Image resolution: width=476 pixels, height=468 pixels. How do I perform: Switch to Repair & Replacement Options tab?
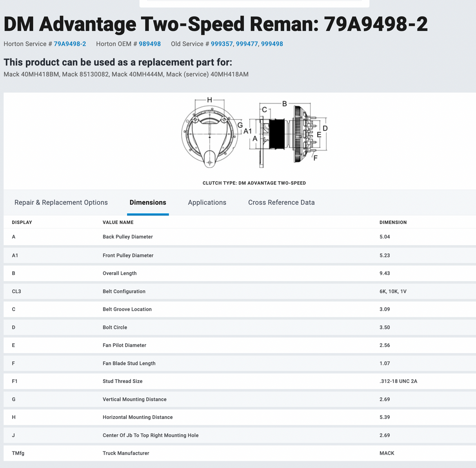tap(61, 202)
